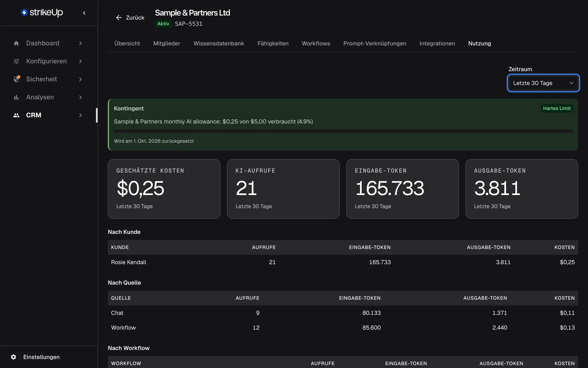Expand the Konfigurieren menu chevron
The image size is (588, 368).
pos(80,61)
